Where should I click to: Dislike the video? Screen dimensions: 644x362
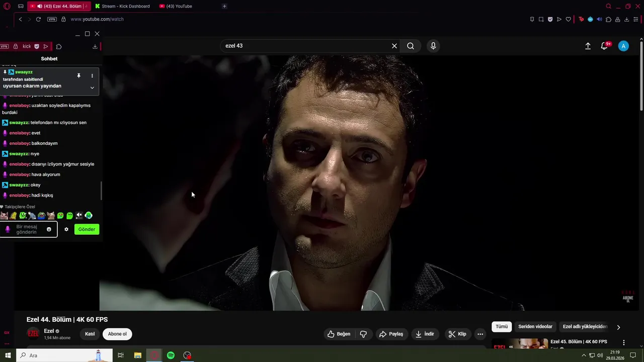(363, 334)
